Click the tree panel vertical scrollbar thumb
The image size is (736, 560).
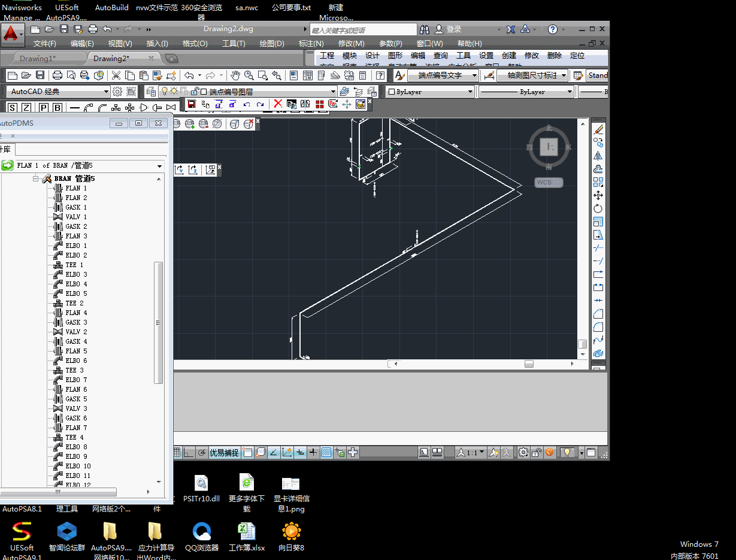pyautogui.click(x=159, y=322)
